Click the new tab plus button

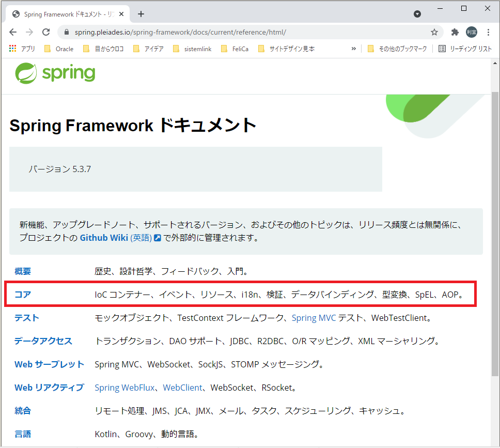tap(140, 14)
